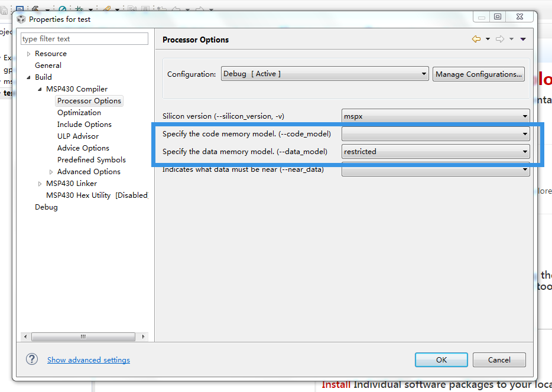Screen dimensions: 552x392
Task: Select Debug in the properties tree
Action: [x=46, y=207]
